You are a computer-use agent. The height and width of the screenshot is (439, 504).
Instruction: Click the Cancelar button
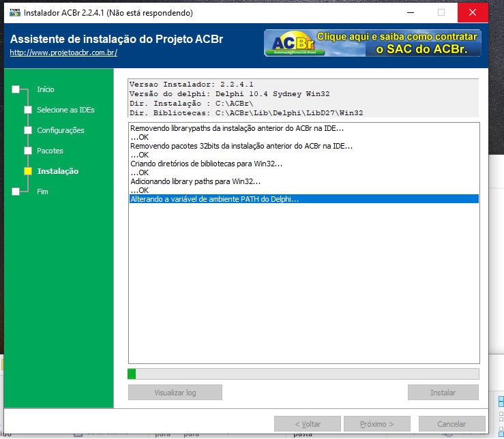pyautogui.click(x=451, y=424)
